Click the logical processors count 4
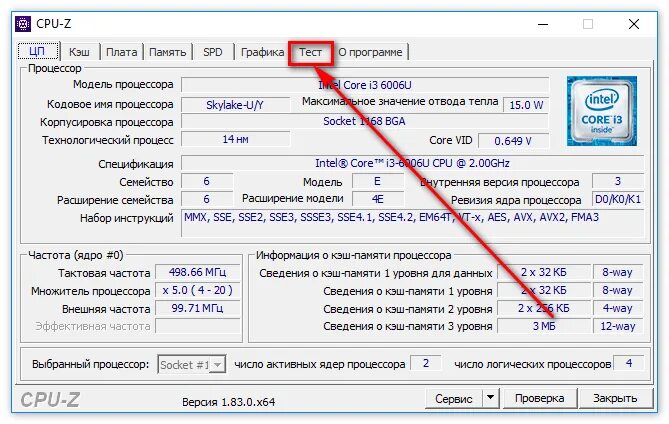Screen dimensions: 669x424 (628, 363)
